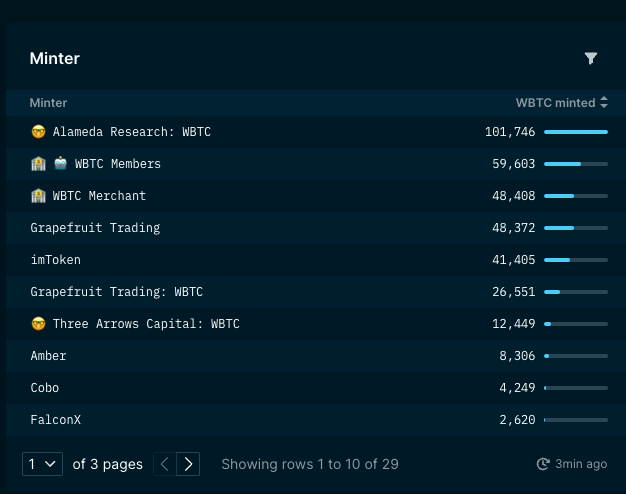Click the value 26,551
The width and height of the screenshot is (626, 494).
[x=513, y=292]
